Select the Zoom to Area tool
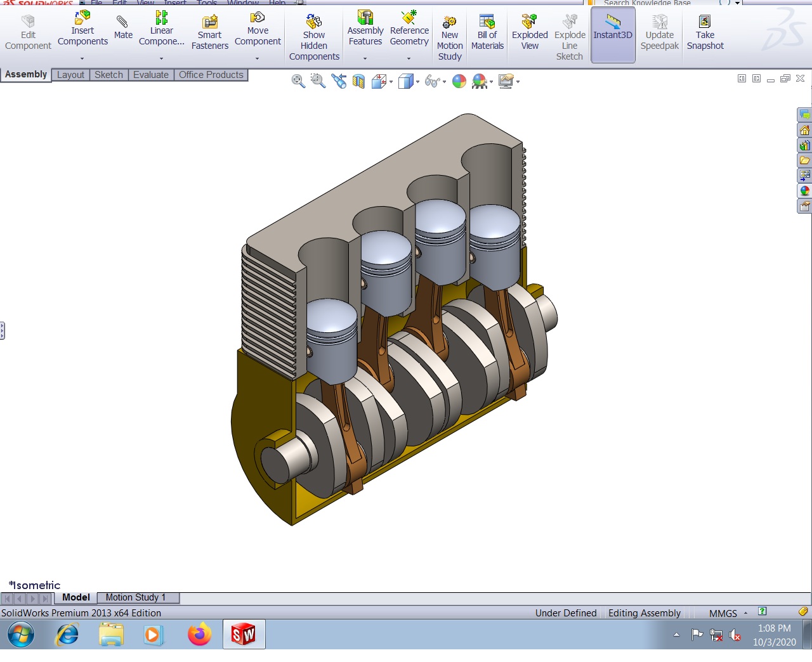 318,81
